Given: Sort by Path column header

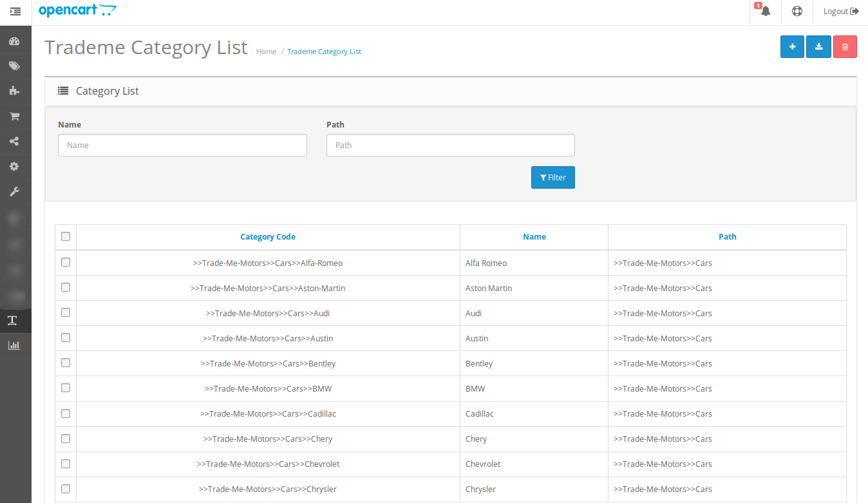Looking at the screenshot, I should point(728,237).
